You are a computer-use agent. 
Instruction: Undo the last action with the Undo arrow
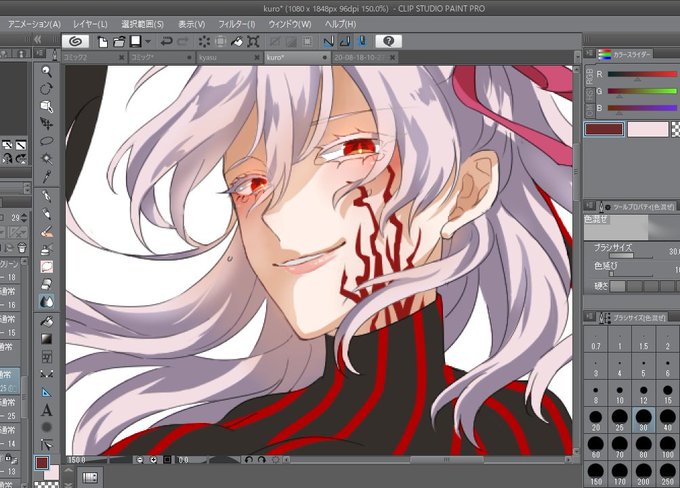pyautogui.click(x=166, y=42)
